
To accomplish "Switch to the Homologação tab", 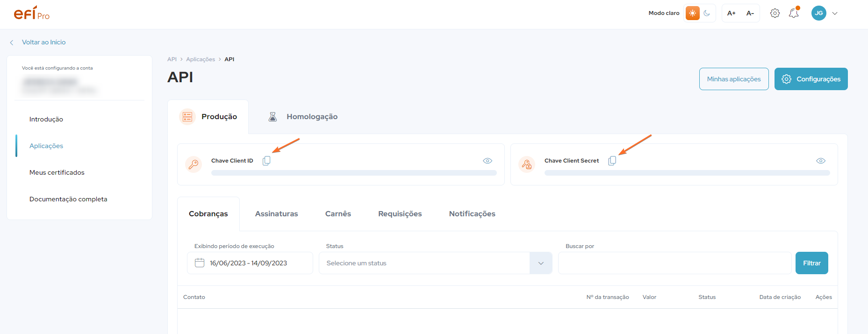I will click(303, 117).
